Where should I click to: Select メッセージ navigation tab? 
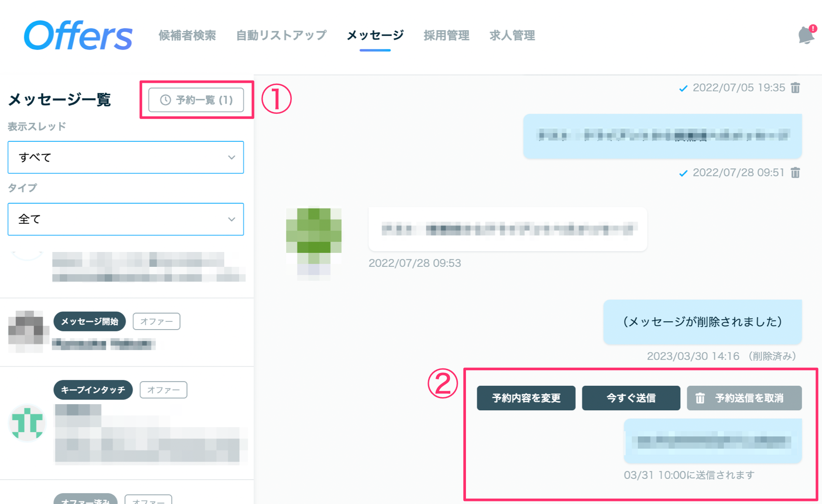coord(375,35)
